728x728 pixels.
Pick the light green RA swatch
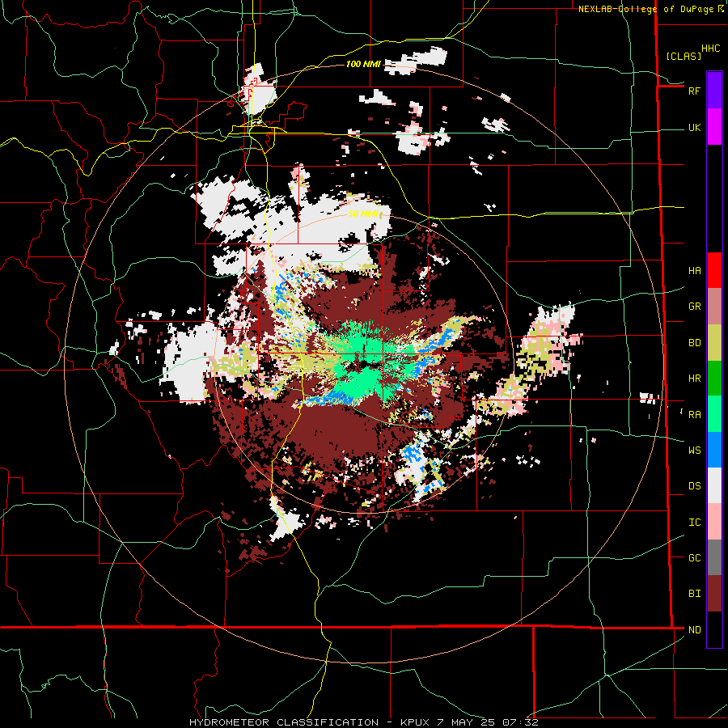(714, 414)
